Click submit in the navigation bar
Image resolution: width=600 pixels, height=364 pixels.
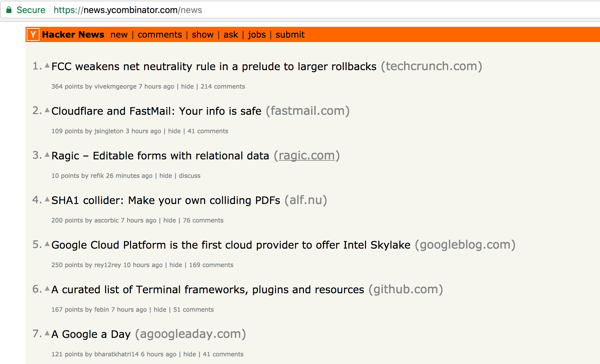pos(290,34)
